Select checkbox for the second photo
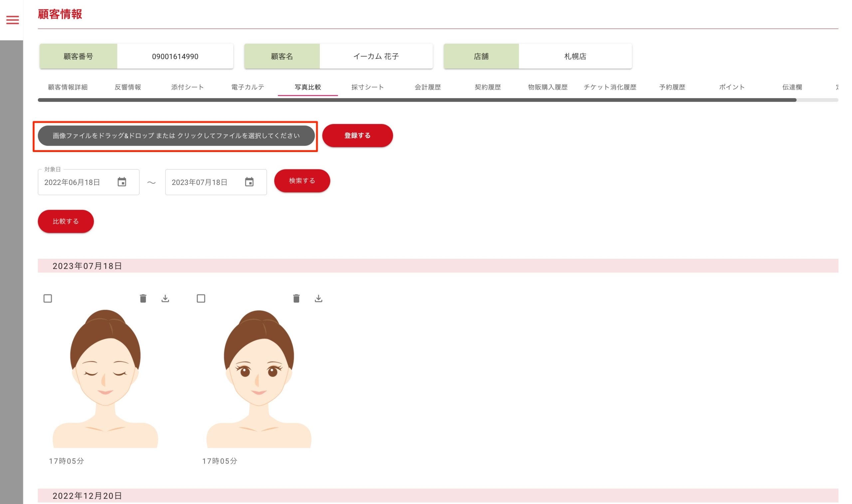Viewport: 852px width, 504px height. [201, 298]
